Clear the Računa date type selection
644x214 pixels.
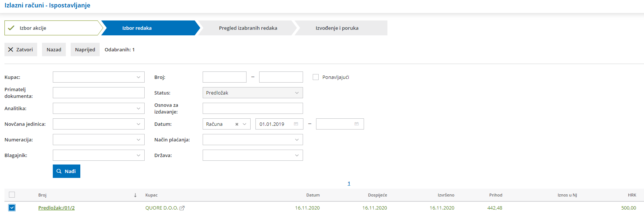237,124
